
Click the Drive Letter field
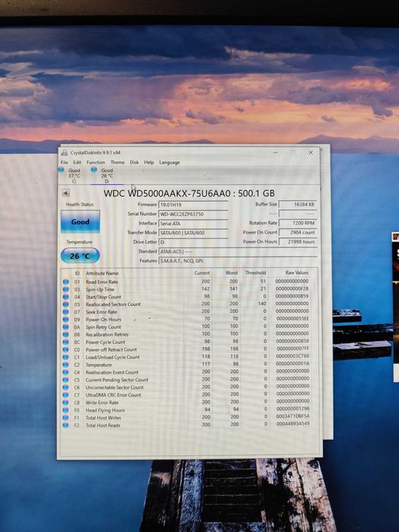click(x=193, y=242)
